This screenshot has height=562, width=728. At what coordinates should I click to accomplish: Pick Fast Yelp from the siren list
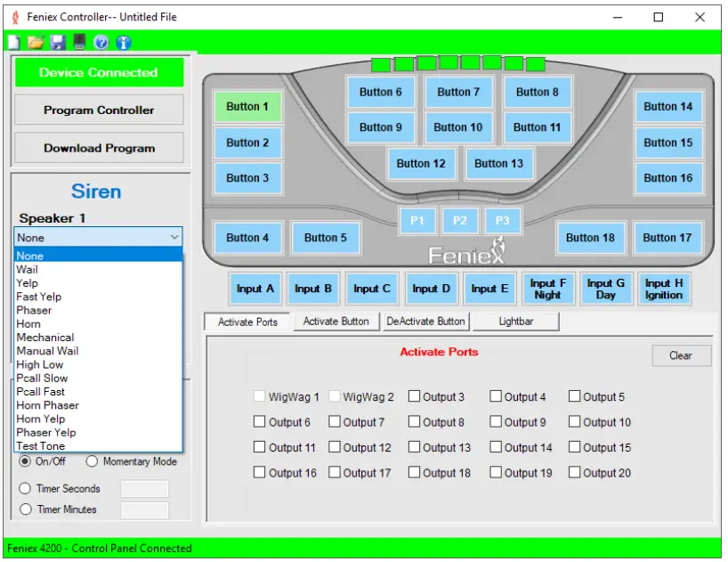coord(98,297)
